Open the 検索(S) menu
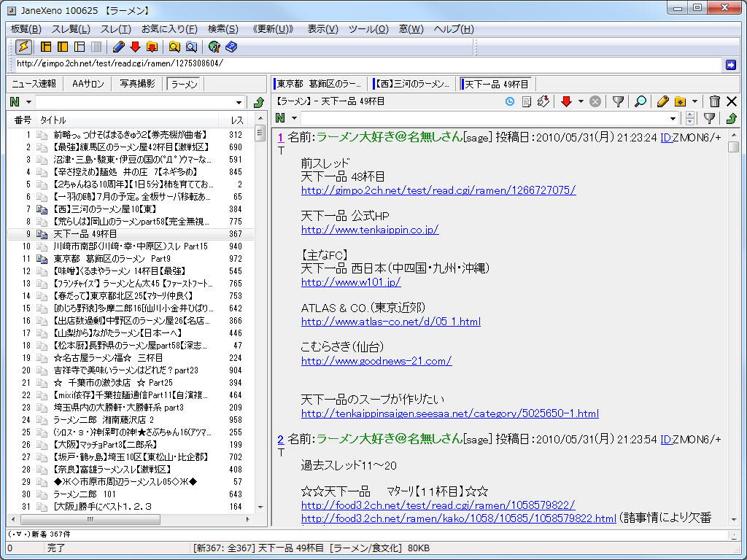The height and width of the screenshot is (560, 747). coord(223,29)
